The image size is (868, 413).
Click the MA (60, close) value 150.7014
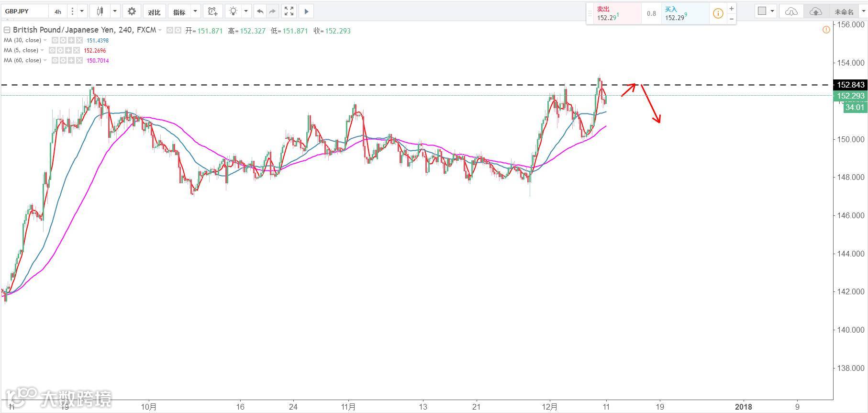tap(98, 61)
